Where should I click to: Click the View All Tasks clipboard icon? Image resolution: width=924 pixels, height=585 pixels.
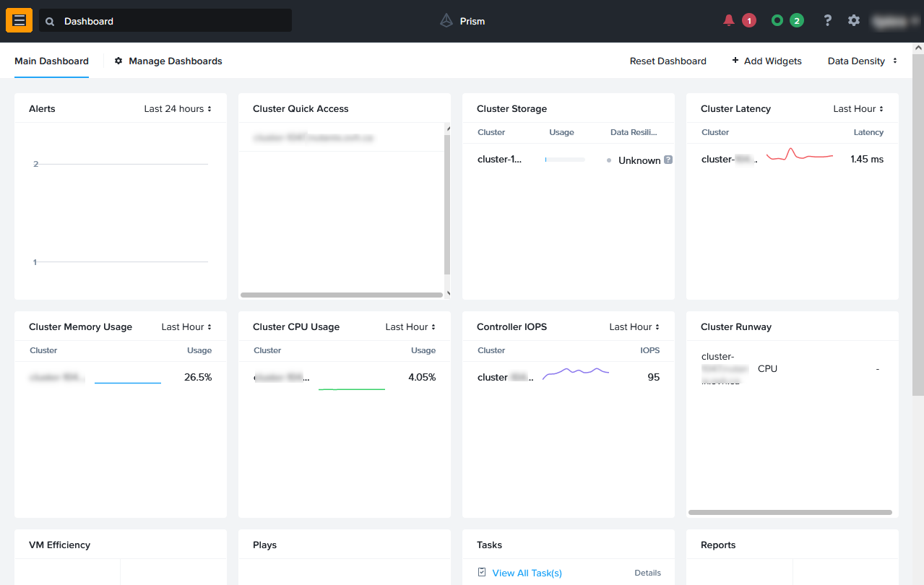(482, 573)
